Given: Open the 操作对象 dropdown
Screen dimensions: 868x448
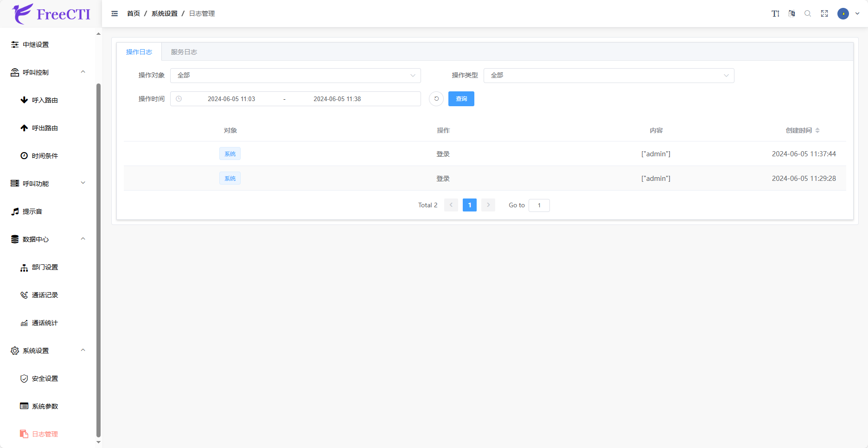Looking at the screenshot, I should [295, 76].
